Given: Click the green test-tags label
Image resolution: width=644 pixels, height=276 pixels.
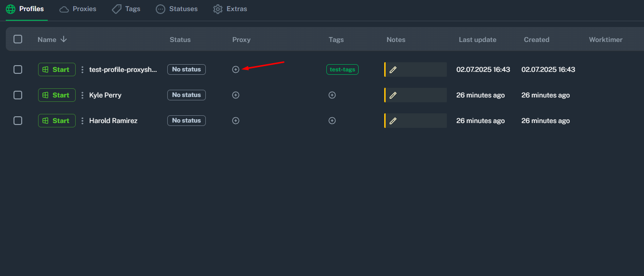Looking at the screenshot, I should (342, 69).
